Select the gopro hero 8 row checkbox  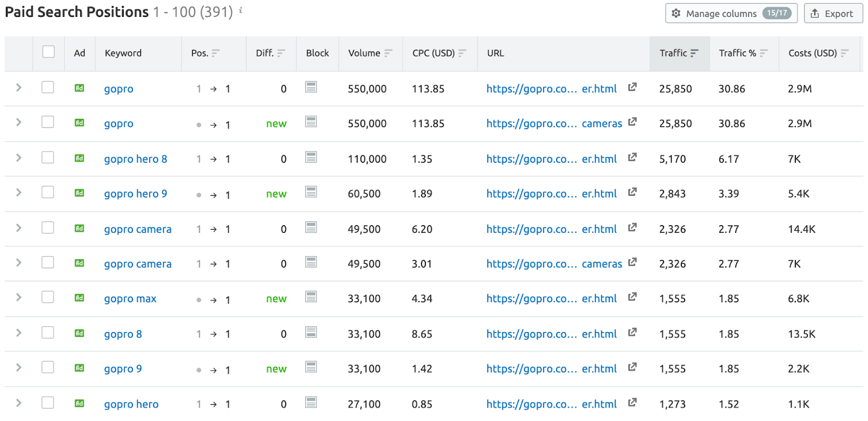pos(48,157)
